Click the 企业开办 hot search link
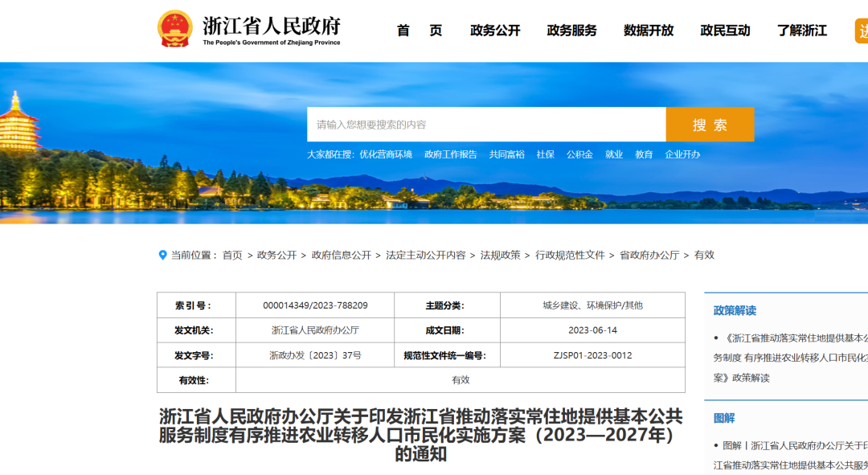 coord(682,154)
